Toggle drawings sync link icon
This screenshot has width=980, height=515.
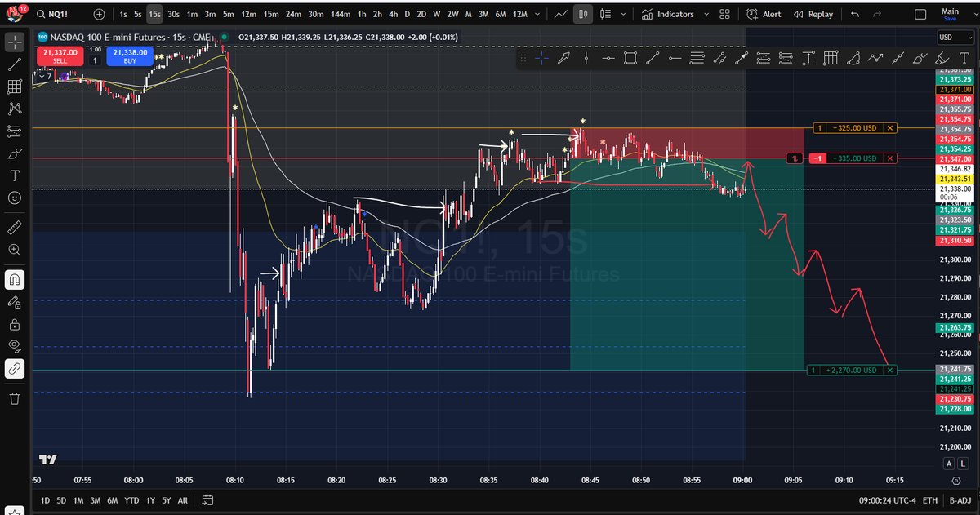15,369
